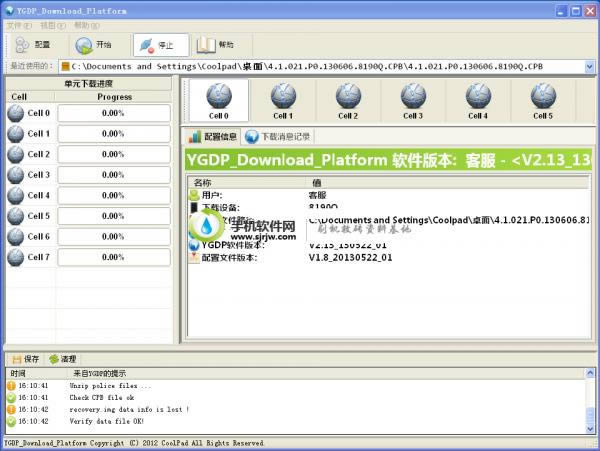
Task: Click the Cell 4 progress bar
Action: 113,195
